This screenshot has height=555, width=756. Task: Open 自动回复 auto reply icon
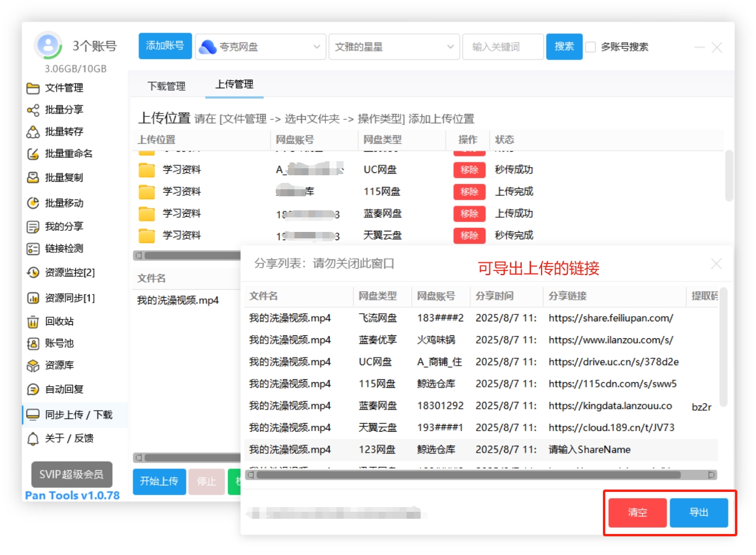(33, 390)
